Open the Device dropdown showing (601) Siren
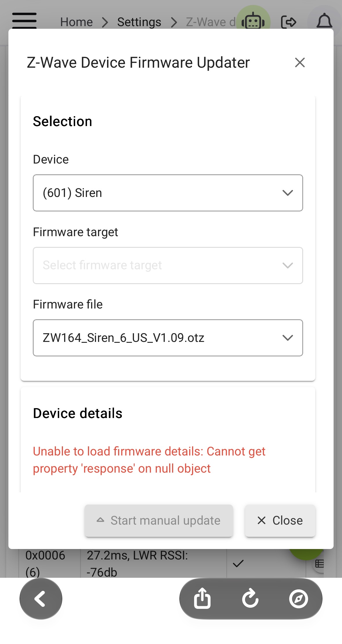The width and height of the screenshot is (342, 644). (x=168, y=193)
